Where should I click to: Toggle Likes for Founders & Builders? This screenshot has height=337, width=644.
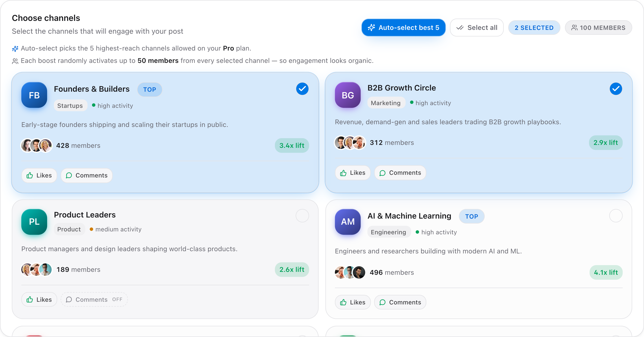pos(39,175)
